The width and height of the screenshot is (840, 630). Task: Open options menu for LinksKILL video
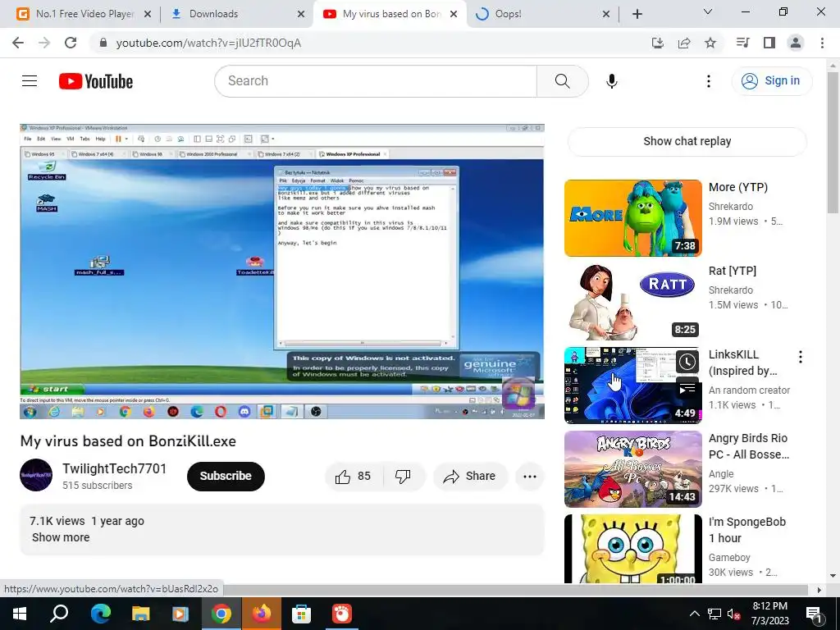pos(801,357)
